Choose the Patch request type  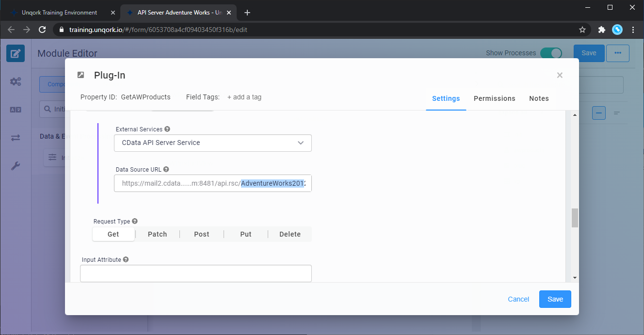click(157, 234)
